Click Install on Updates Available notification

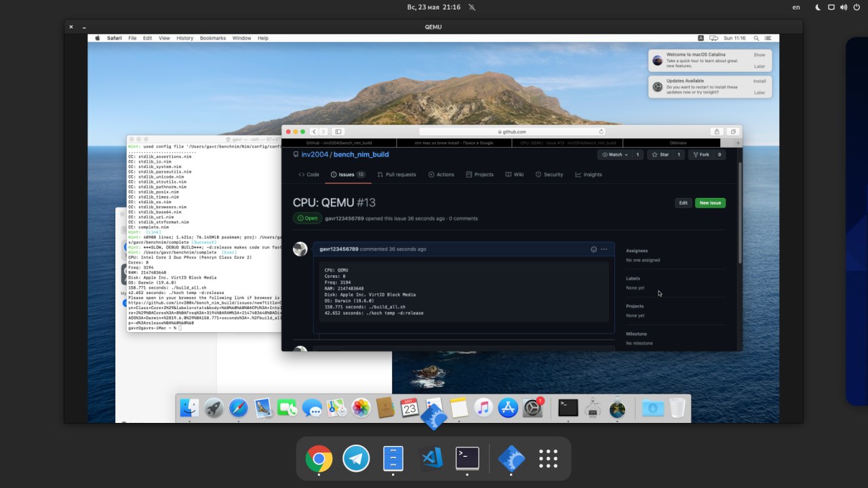tap(759, 81)
